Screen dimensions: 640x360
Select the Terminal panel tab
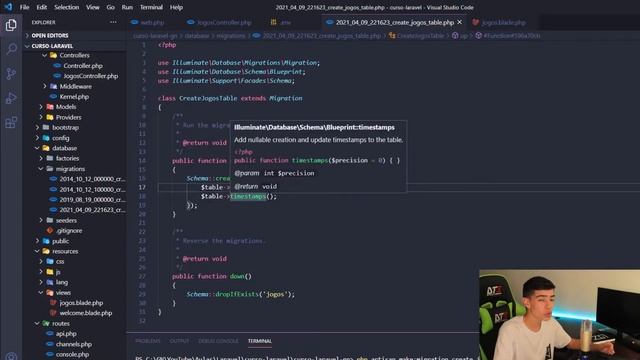pos(260,341)
